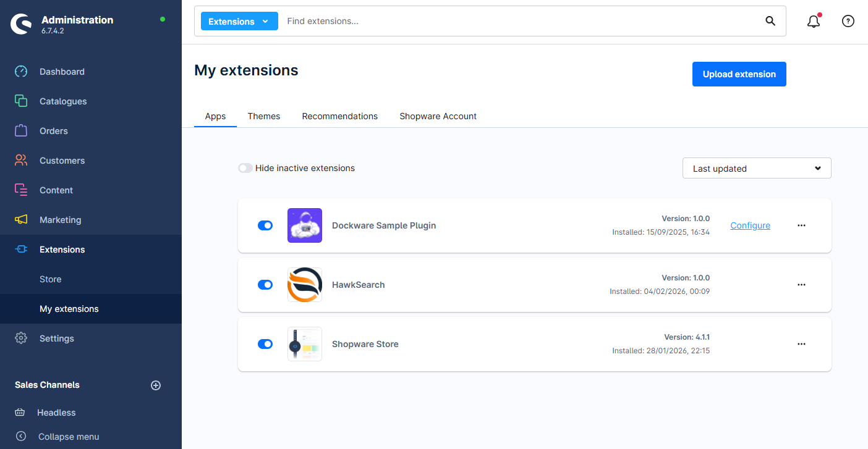Click Collapse menu label
The width and height of the screenshot is (868, 449).
[x=69, y=437]
